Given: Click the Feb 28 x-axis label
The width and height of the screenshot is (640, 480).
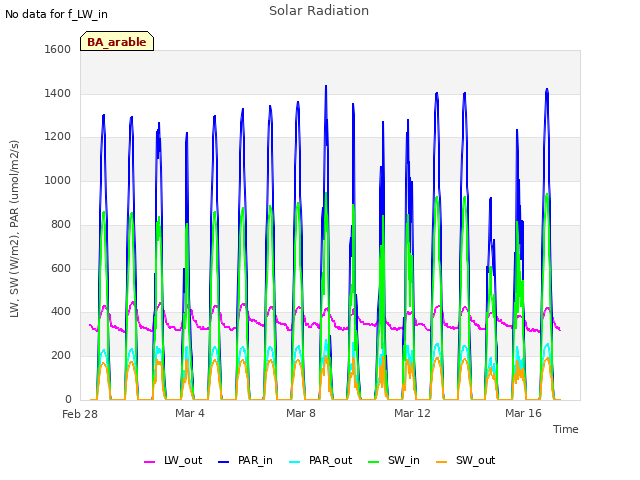Looking at the screenshot, I should (x=80, y=414).
